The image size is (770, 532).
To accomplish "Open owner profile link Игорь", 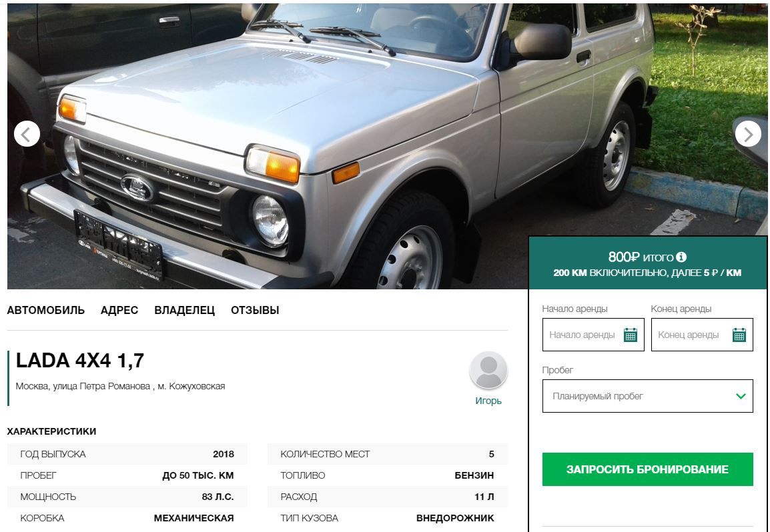I will (x=488, y=401).
